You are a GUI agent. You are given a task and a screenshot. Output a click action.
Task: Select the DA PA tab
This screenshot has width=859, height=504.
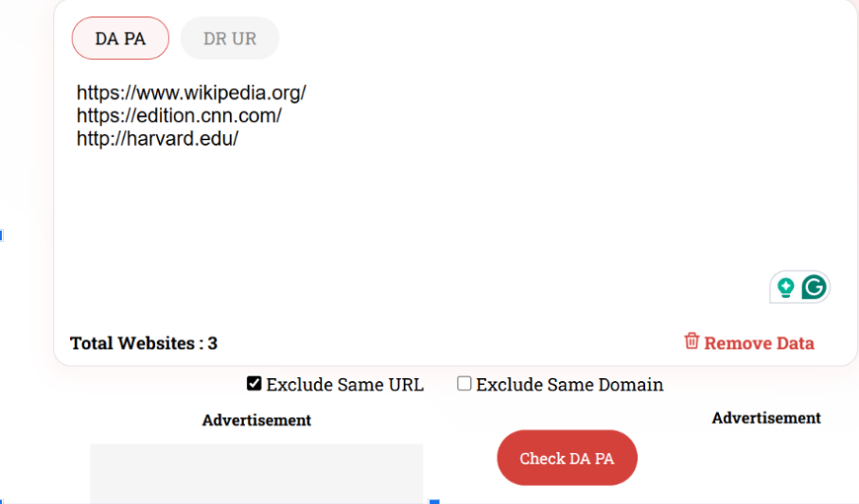[120, 39]
